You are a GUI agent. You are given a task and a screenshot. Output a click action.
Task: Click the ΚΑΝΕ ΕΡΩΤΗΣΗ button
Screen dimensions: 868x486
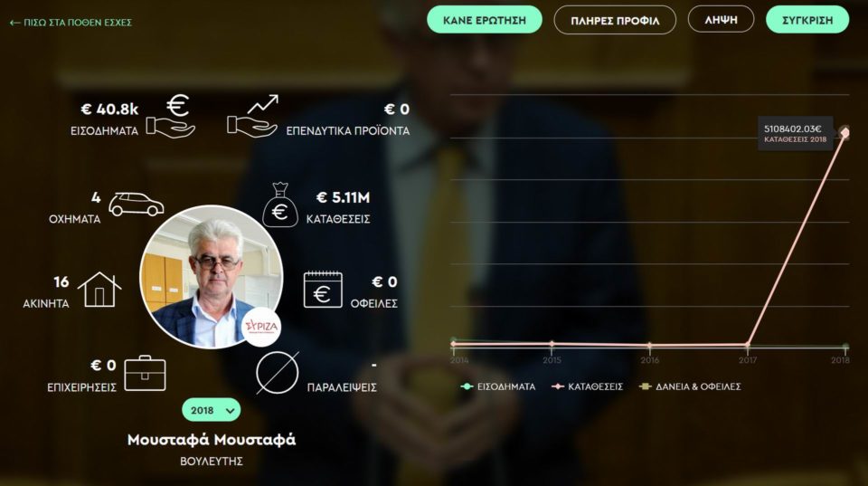(x=485, y=20)
